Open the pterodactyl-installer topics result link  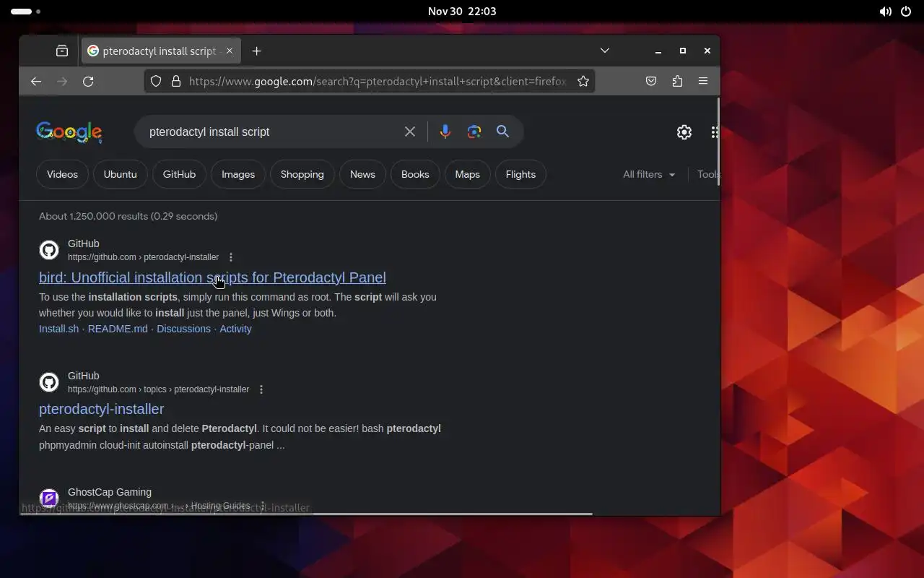click(x=101, y=409)
